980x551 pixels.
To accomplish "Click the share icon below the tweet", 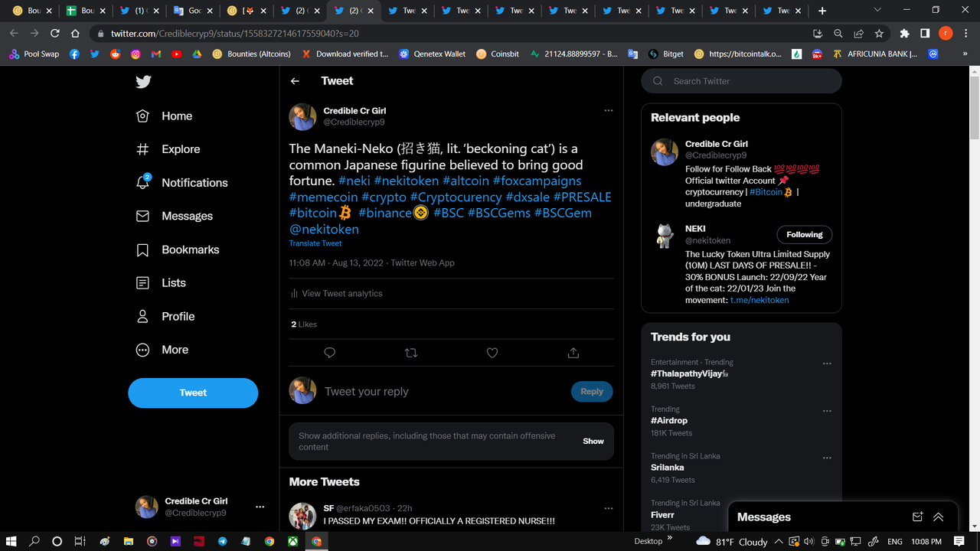I will [573, 353].
